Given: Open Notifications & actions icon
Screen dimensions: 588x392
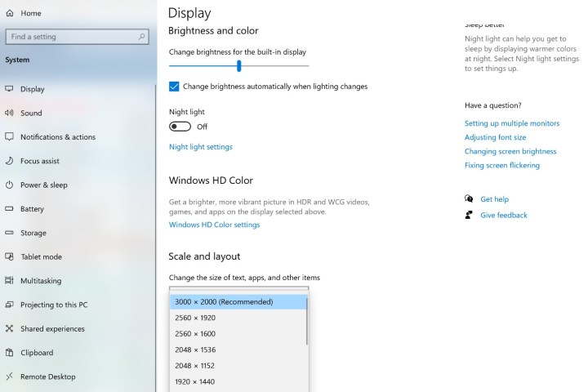Looking at the screenshot, I should (10, 137).
